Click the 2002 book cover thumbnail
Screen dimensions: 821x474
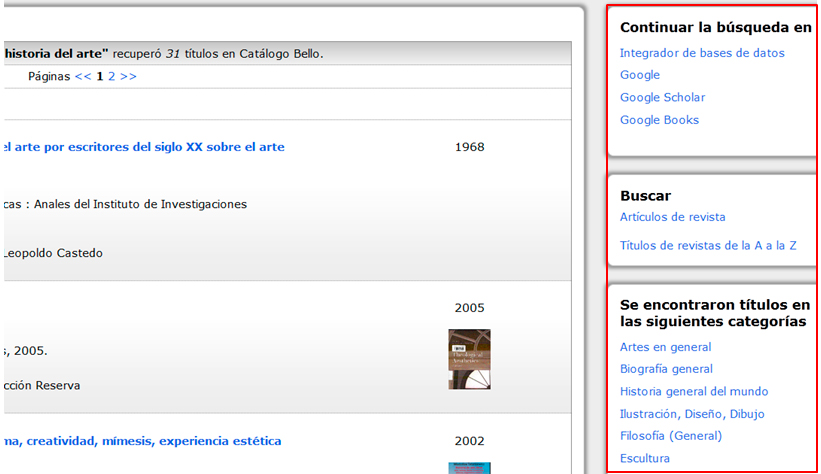(469, 467)
